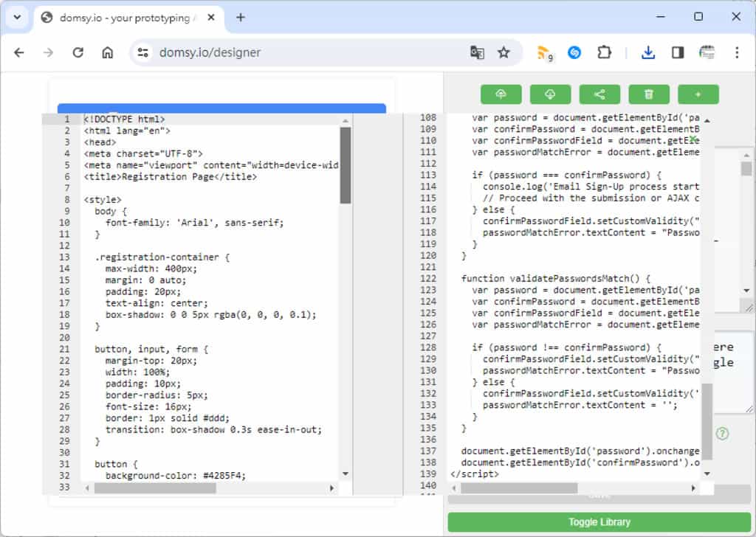
Task: Click the meta charset="UTF-8" line
Action: click(143, 153)
